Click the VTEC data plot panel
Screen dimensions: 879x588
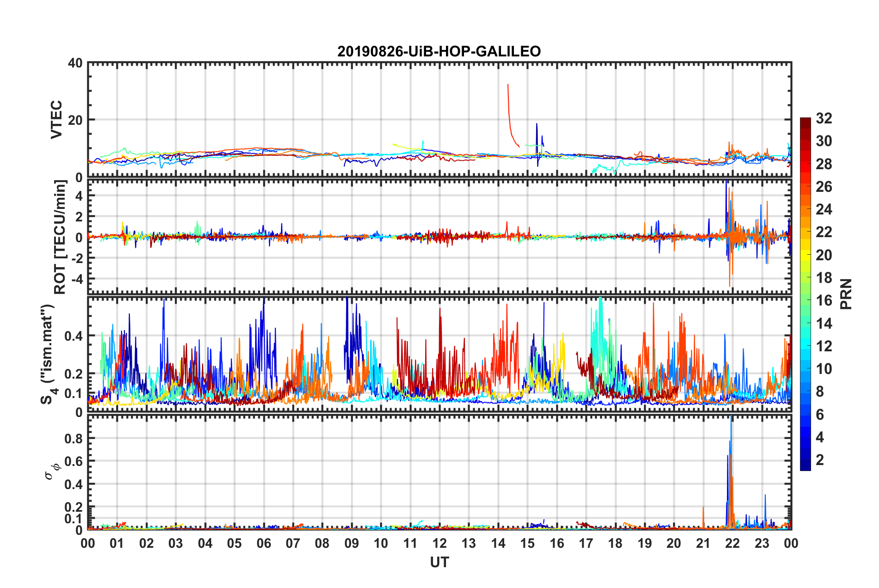click(439, 120)
